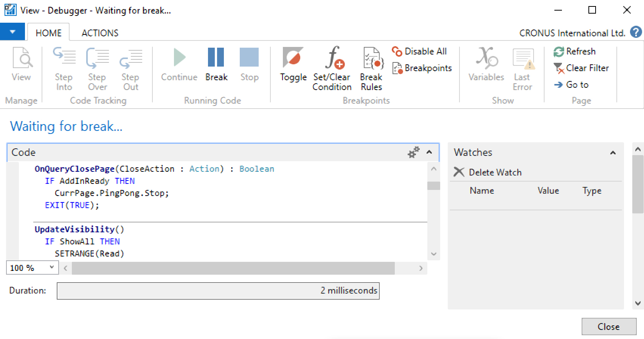Minimize the debugger window
Screen dimensions: 644x339
click(558, 10)
